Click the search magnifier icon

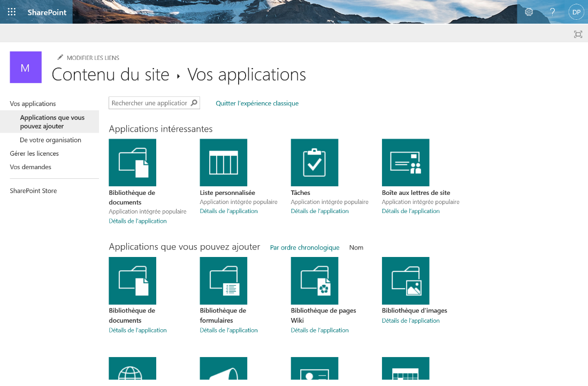[194, 103]
